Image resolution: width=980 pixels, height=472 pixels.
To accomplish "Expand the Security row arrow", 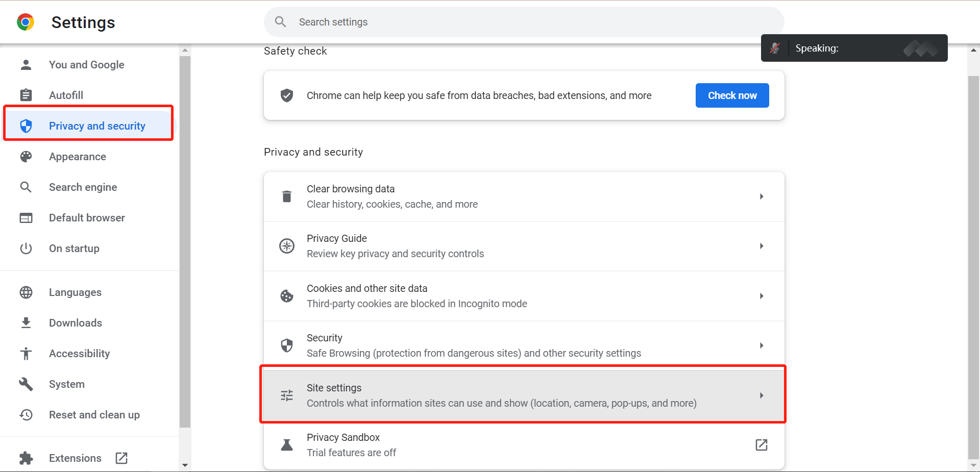I will point(762,345).
